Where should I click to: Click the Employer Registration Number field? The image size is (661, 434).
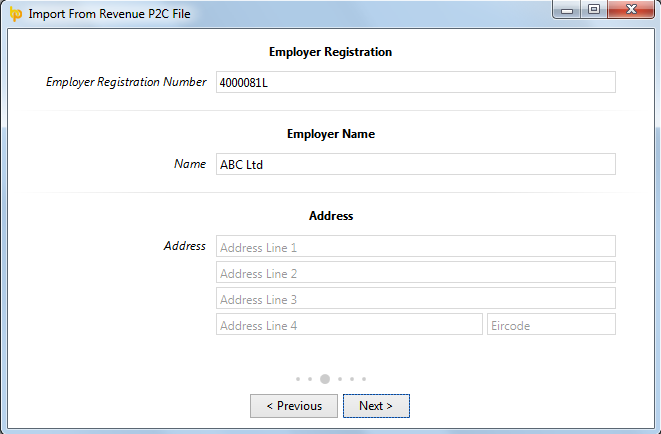pyautogui.click(x=416, y=82)
